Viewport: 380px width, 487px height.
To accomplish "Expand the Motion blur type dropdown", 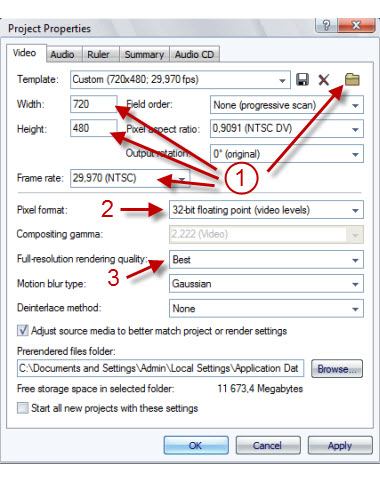I will [266, 284].
